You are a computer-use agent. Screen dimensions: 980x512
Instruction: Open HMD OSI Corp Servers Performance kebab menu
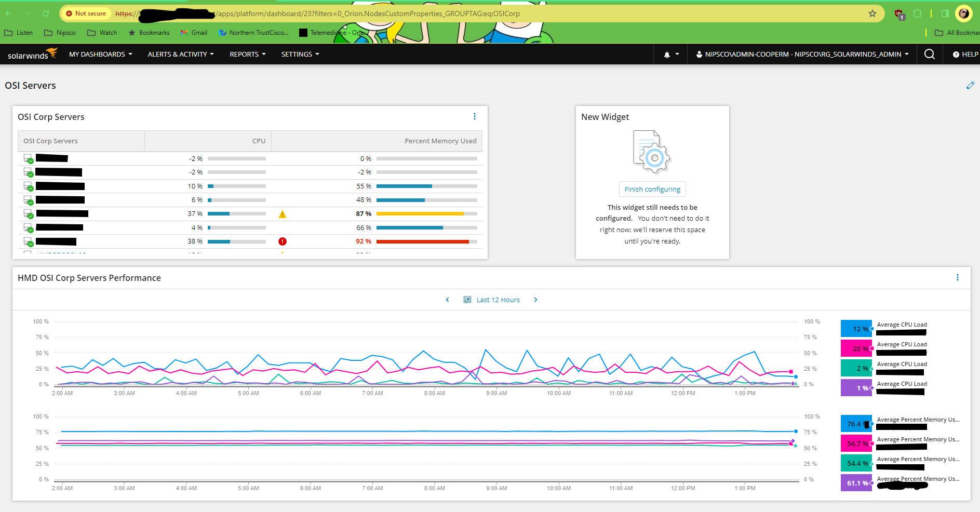(958, 278)
